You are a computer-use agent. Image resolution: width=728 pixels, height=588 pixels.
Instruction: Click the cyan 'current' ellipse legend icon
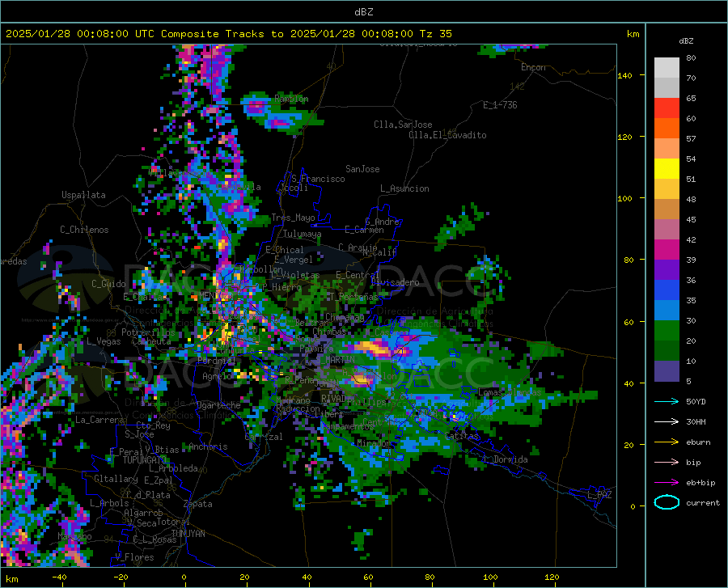coord(667,502)
